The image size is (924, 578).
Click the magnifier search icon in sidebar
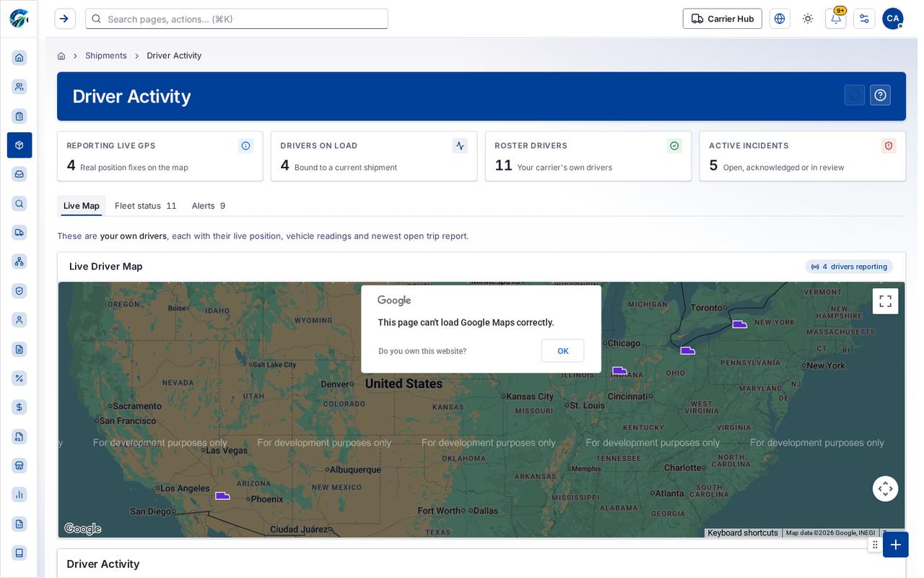click(19, 204)
